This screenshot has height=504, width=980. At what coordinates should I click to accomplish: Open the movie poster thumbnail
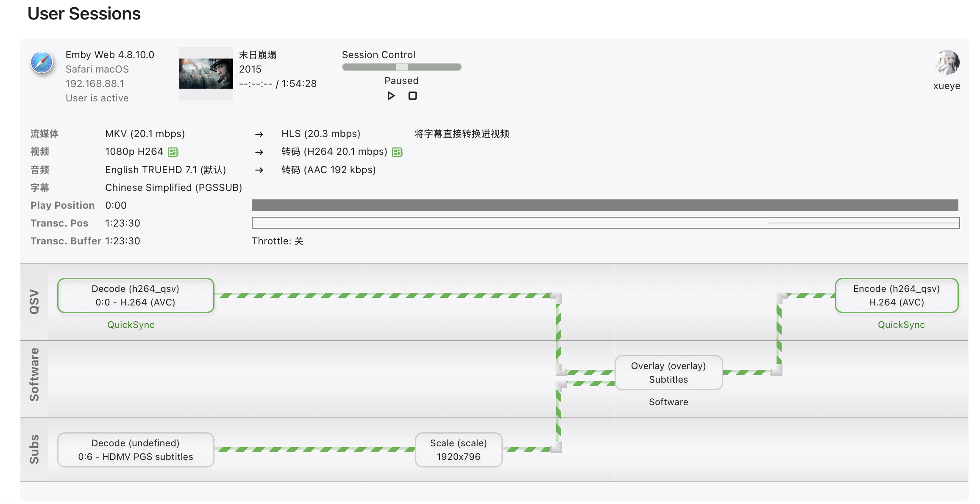point(206,73)
